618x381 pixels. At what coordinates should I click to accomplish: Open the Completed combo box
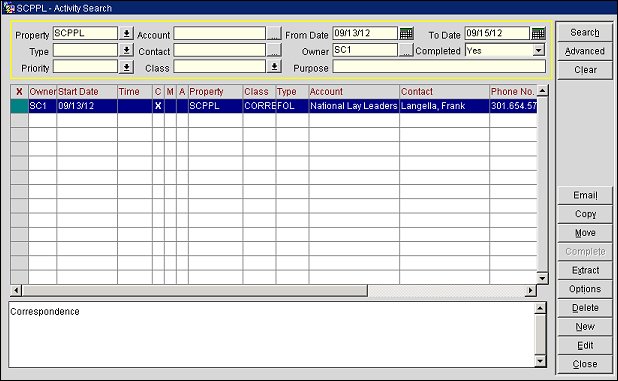tap(538, 50)
